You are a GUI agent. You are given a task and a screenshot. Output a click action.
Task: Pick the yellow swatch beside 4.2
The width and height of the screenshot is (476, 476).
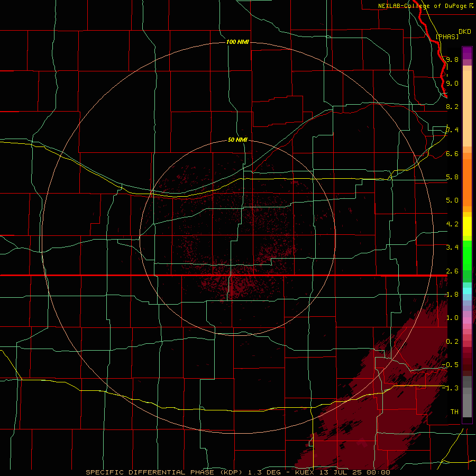(467, 226)
